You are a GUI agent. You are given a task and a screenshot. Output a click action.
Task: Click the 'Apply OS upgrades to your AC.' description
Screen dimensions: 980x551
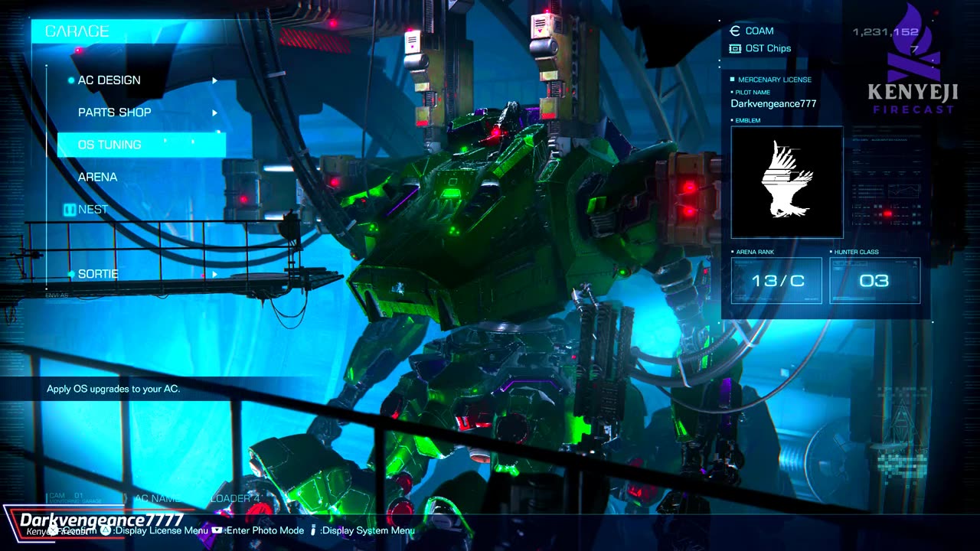tap(113, 389)
